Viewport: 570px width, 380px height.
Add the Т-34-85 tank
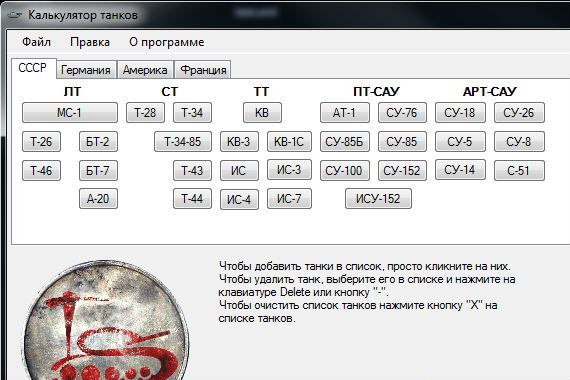click(183, 141)
